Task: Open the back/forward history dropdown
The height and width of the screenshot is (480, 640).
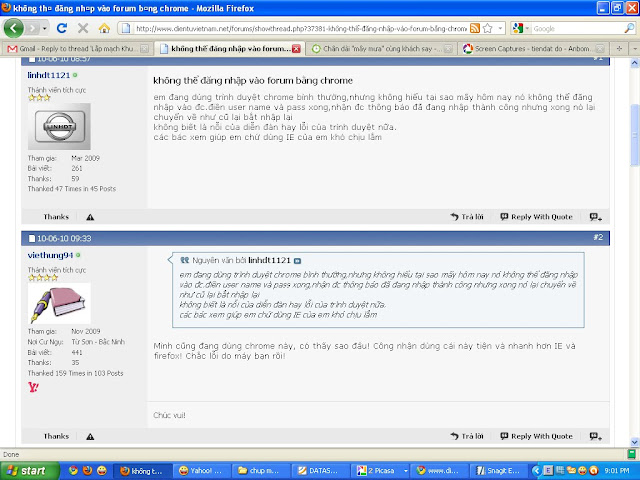Action: (44, 29)
